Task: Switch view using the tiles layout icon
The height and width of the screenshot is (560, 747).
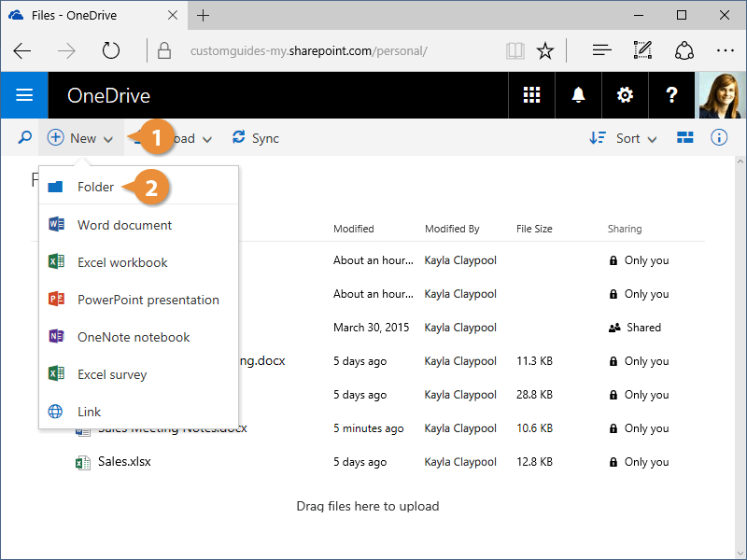Action: [x=685, y=138]
